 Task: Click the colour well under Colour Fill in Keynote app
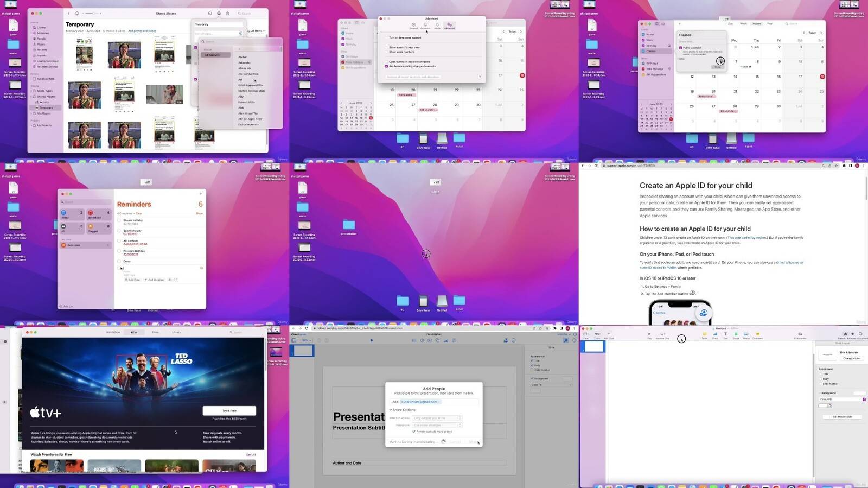[x=824, y=405]
